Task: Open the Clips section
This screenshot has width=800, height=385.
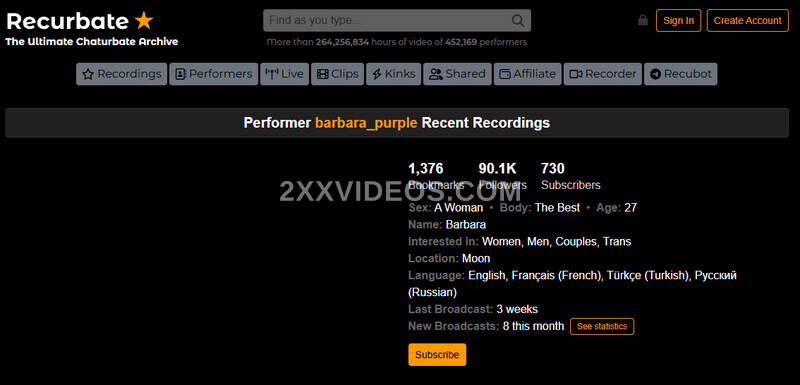Action: point(337,74)
